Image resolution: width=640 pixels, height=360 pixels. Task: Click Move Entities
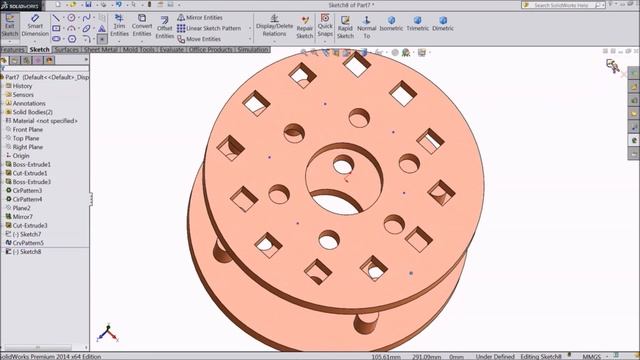click(199, 39)
